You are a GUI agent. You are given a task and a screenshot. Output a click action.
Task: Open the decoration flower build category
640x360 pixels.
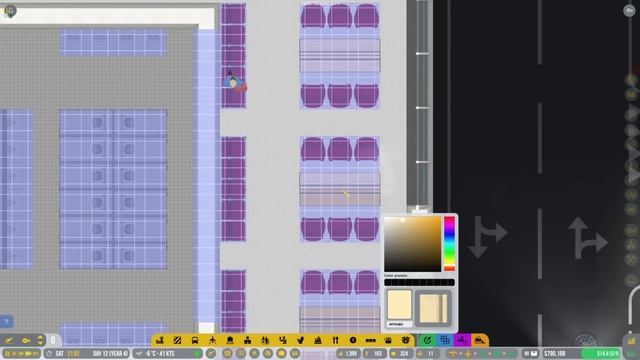click(x=406, y=340)
